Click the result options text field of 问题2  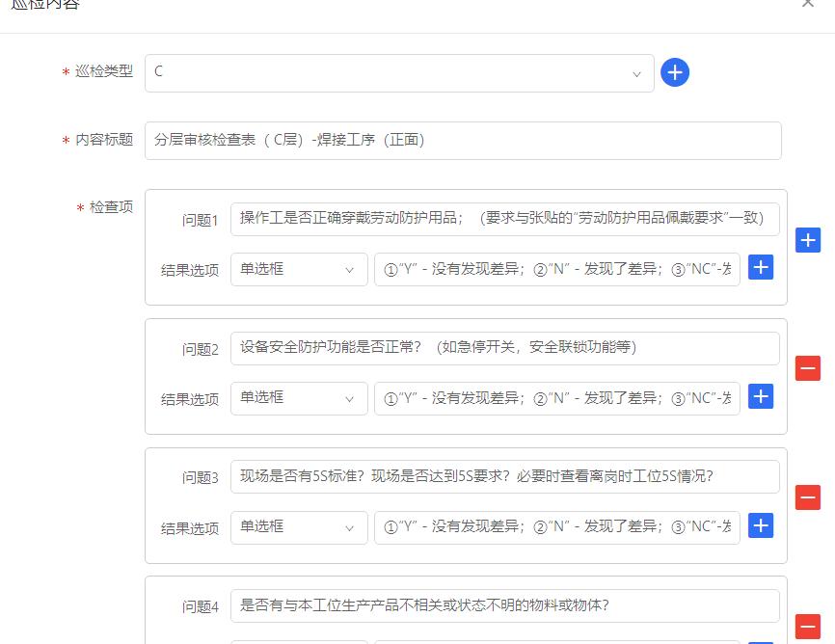(554, 396)
